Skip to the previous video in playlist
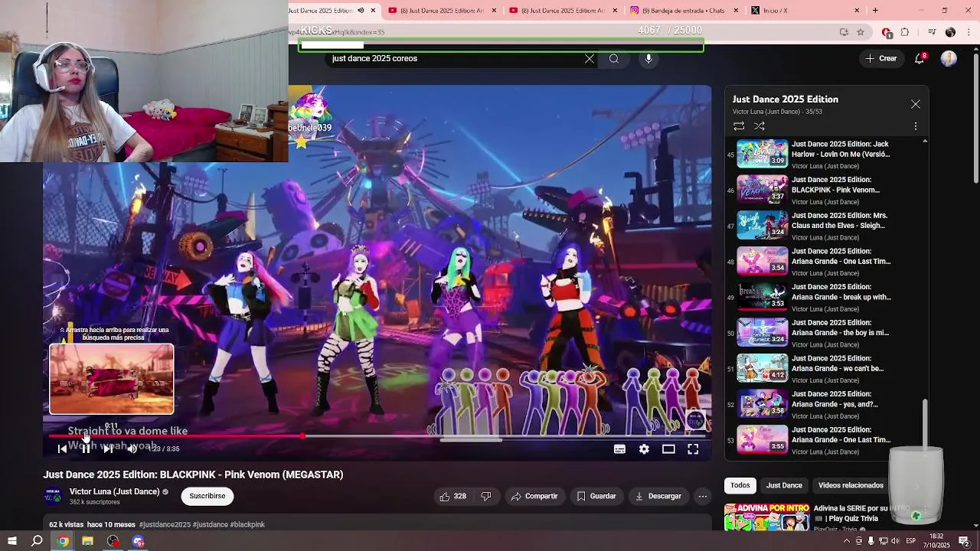 (62, 449)
